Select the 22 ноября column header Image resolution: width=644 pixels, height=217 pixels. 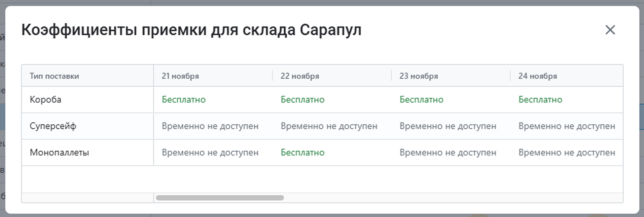300,76
